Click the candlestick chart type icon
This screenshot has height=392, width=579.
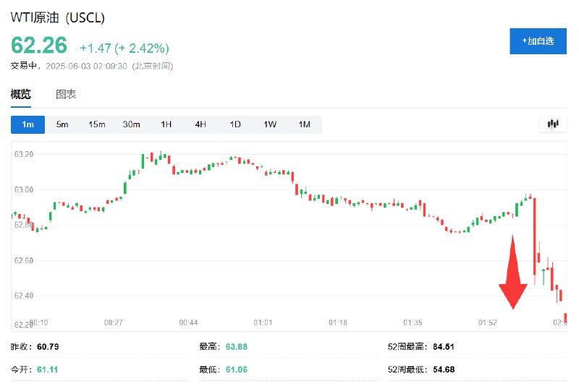[x=553, y=124]
